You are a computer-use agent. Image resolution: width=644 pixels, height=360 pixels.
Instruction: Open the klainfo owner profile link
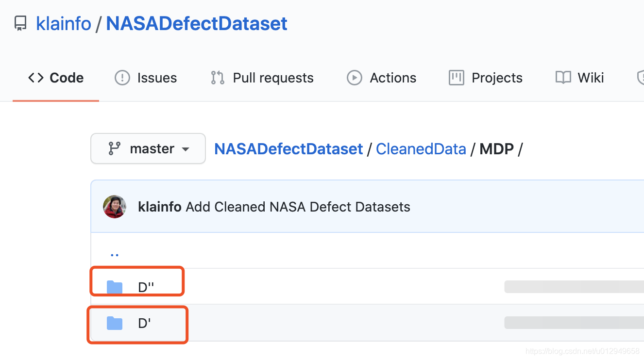click(x=64, y=23)
